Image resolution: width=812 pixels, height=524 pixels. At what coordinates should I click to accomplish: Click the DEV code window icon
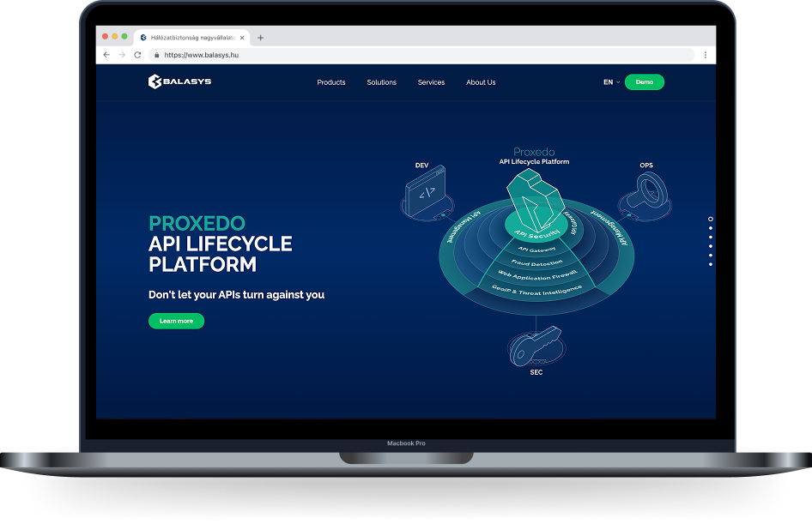[427, 191]
